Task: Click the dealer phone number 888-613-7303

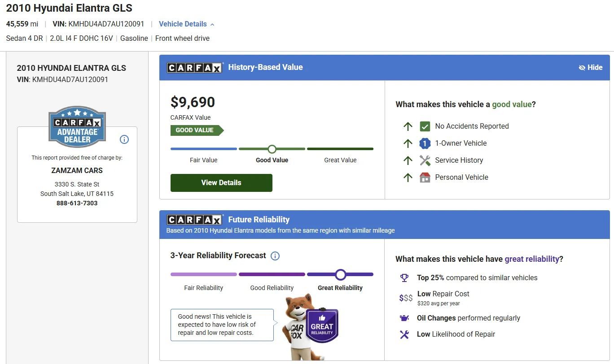Action: tap(77, 203)
